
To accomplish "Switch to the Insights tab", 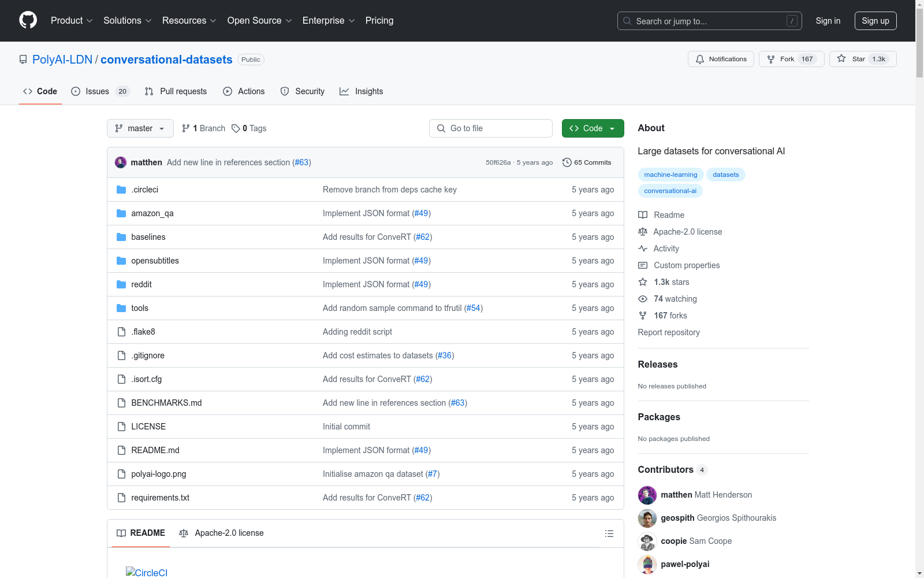I will [362, 91].
